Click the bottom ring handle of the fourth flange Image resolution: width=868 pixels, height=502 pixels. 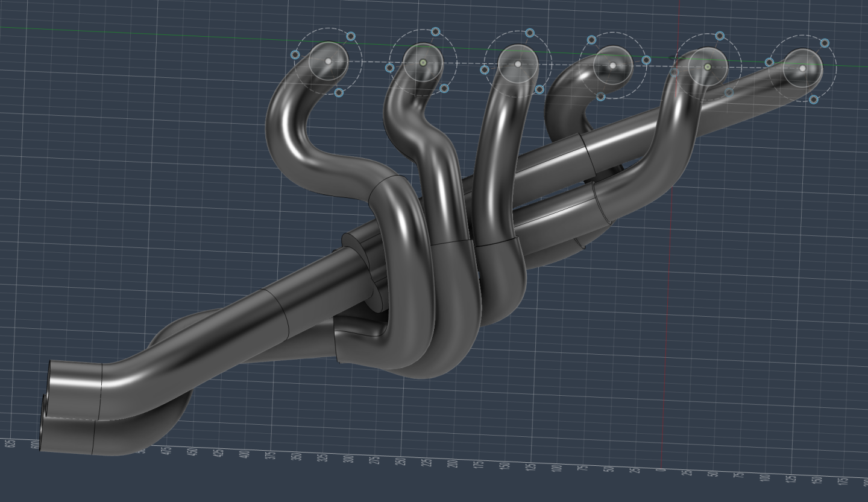[x=601, y=97]
